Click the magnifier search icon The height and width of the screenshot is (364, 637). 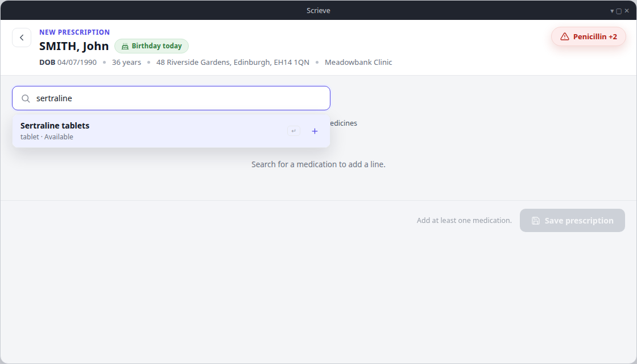(x=26, y=99)
